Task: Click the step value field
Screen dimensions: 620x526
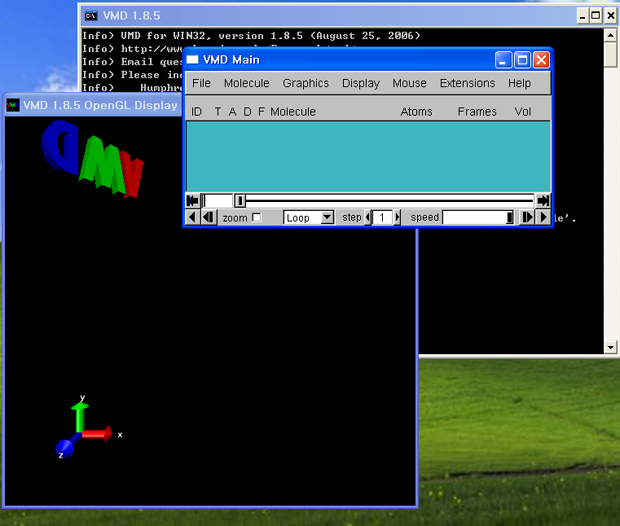Action: [382, 218]
